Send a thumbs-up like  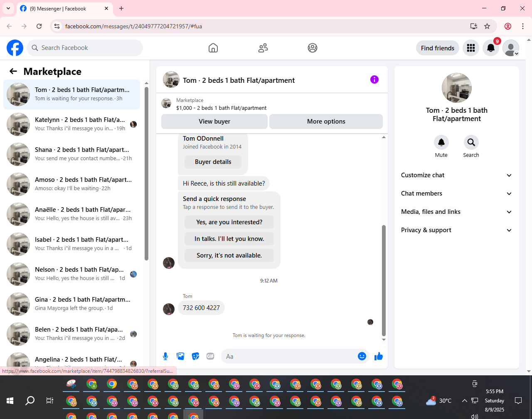(x=379, y=356)
